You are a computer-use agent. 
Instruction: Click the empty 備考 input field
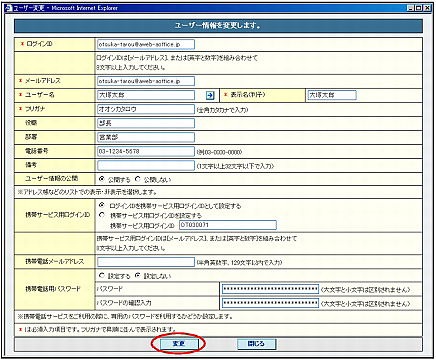coord(146,165)
